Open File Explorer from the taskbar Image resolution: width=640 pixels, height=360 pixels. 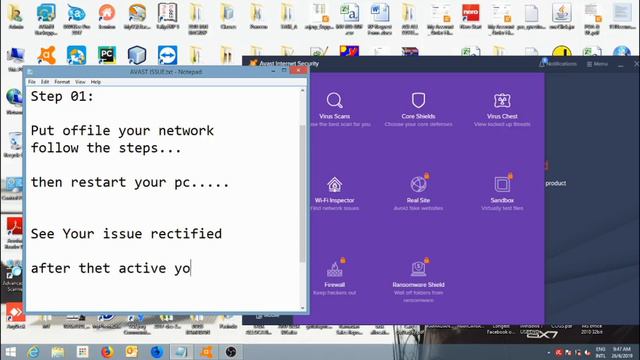tap(58, 352)
